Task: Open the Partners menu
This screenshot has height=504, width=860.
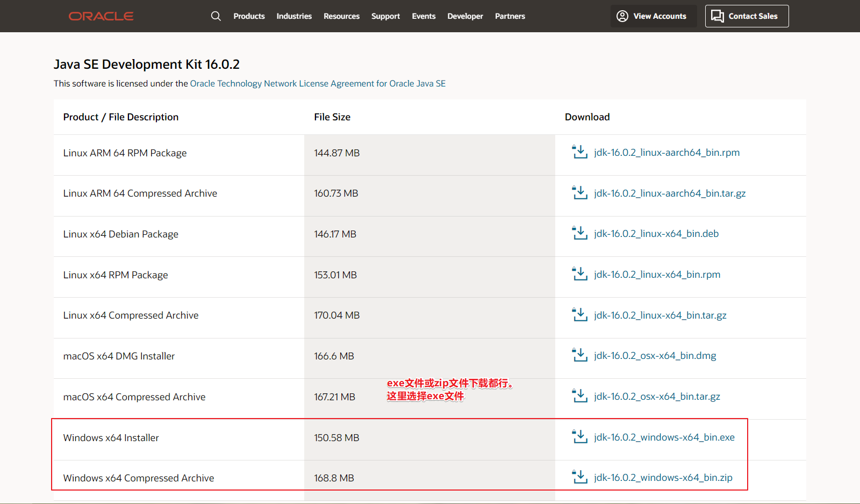Action: pos(510,16)
